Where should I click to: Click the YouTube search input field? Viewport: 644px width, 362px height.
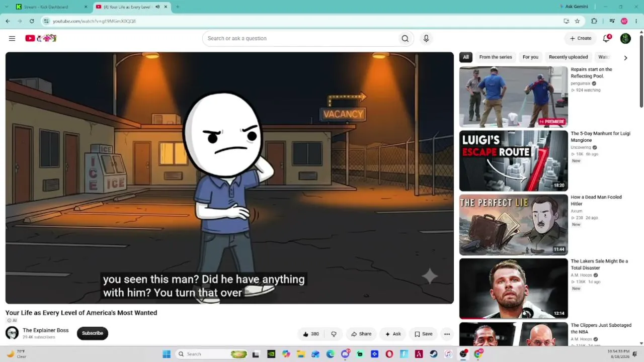(x=300, y=38)
